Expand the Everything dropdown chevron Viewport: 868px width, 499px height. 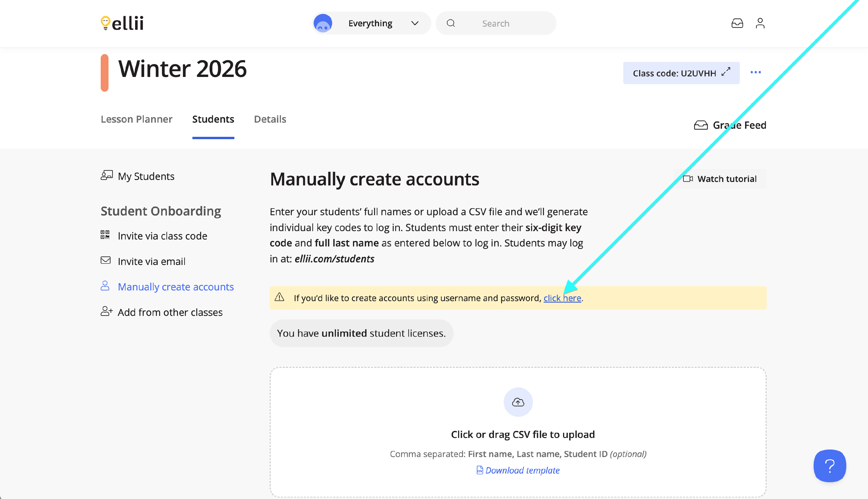[415, 23]
